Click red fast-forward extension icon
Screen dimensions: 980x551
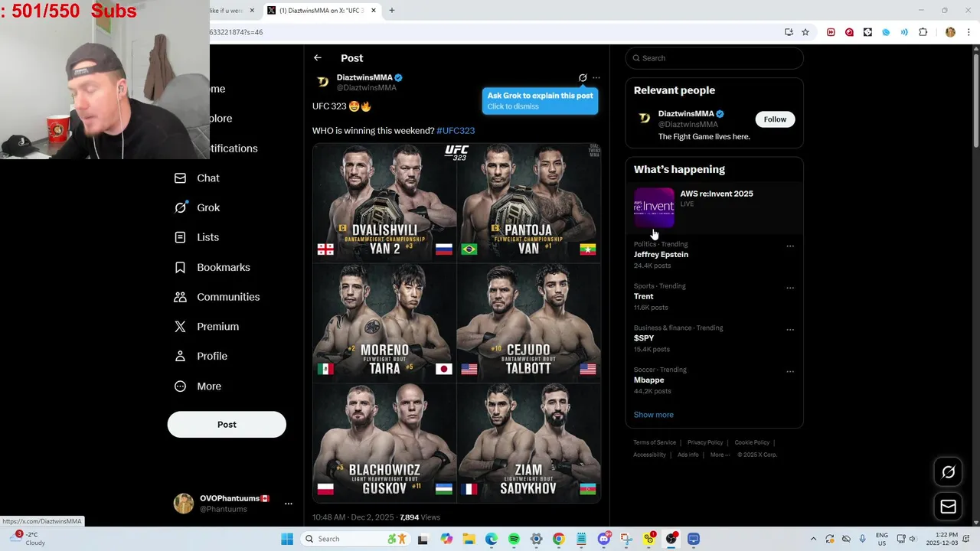click(831, 32)
